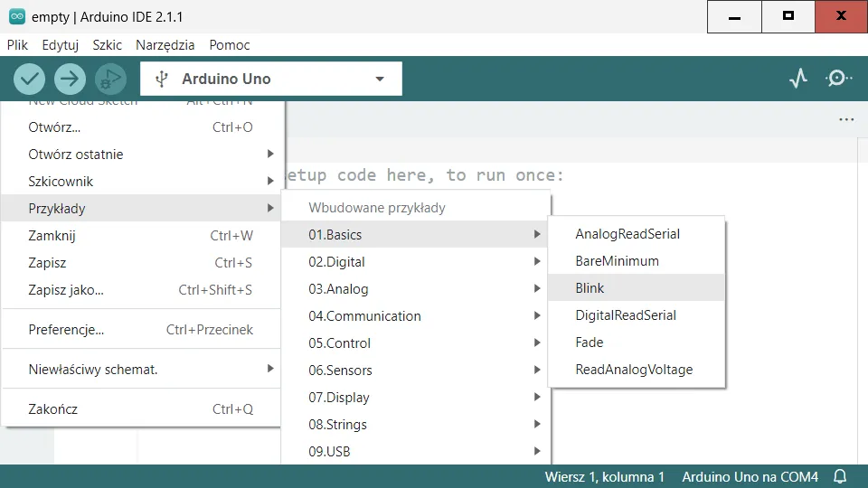The width and height of the screenshot is (868, 488).
Task: Click the Verify checkmark button
Action: 29,79
